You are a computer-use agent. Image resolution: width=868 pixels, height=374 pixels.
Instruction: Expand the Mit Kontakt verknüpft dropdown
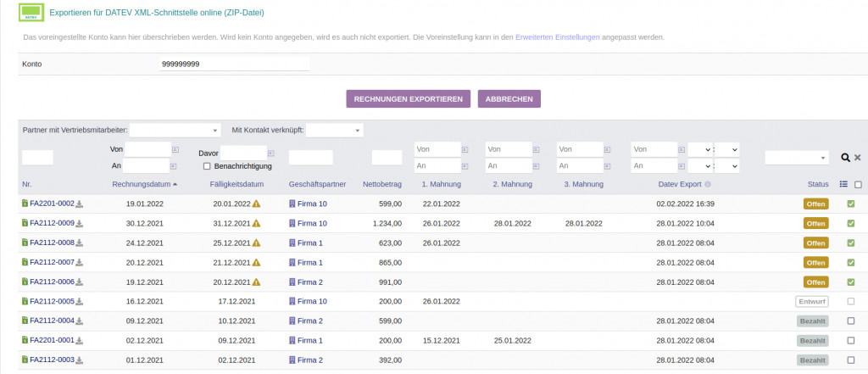click(x=334, y=131)
